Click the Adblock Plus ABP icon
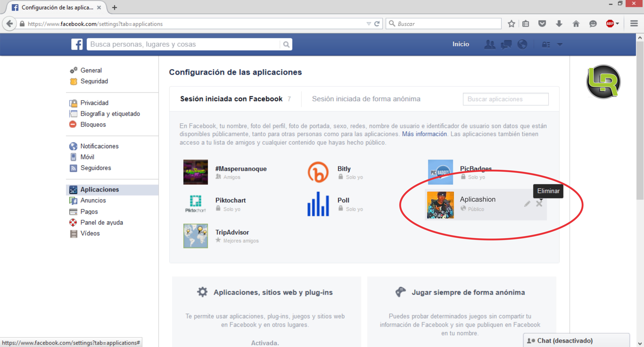Image resolution: width=644 pixels, height=347 pixels. pos(610,24)
